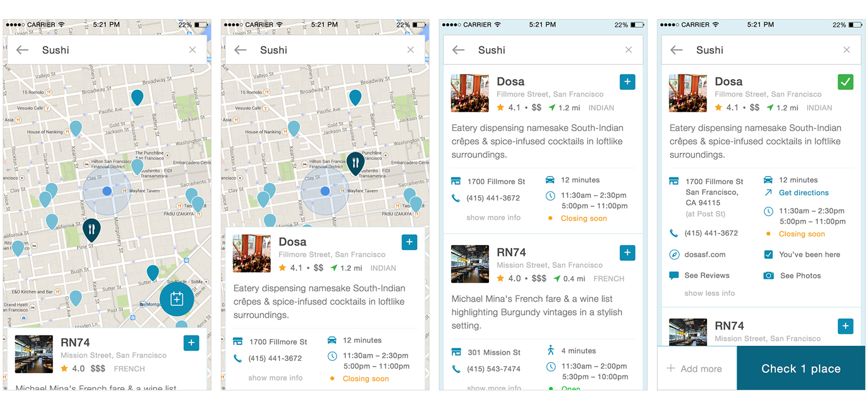The width and height of the screenshot is (868, 409).
Task: Tap the compass icon beside dosasf.com
Action: click(x=674, y=255)
